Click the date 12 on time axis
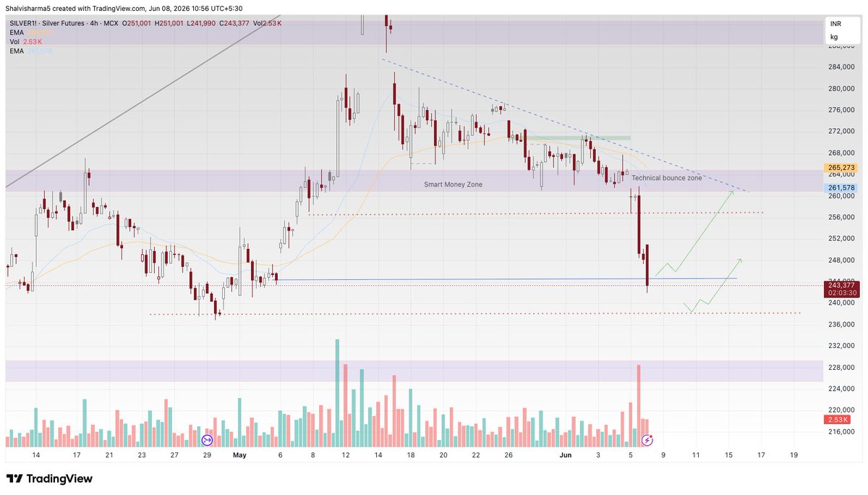Screen dimensions: 868x495 [346, 455]
